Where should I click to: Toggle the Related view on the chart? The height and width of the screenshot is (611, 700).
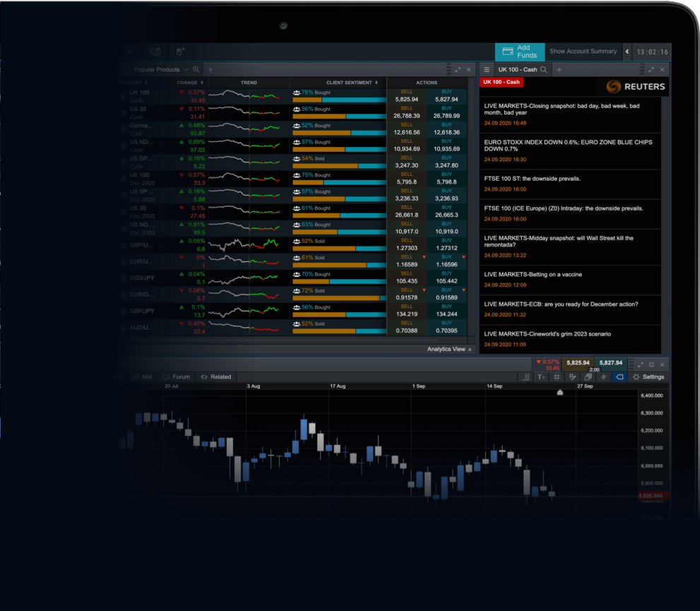click(215, 376)
